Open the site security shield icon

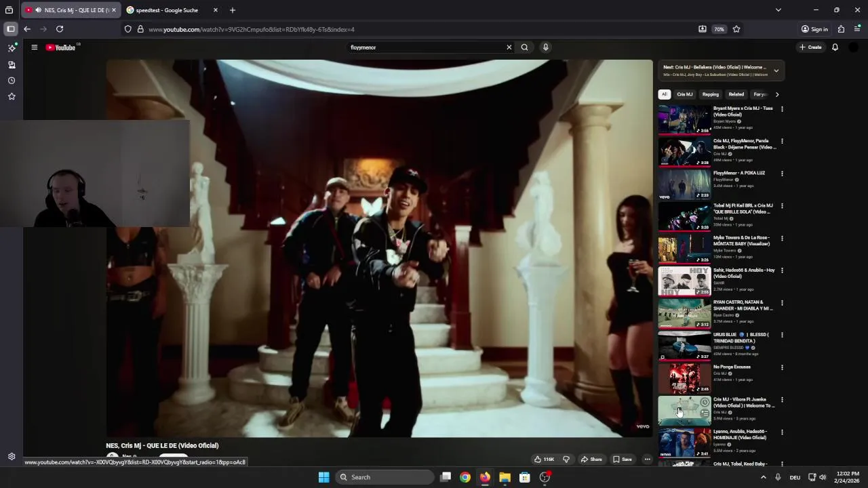127,29
